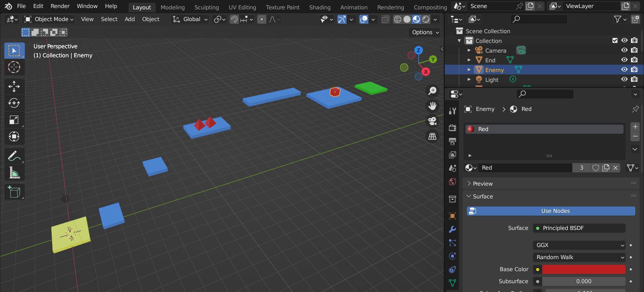Select the Select Box tool
This screenshot has width=644, height=292.
click(14, 51)
